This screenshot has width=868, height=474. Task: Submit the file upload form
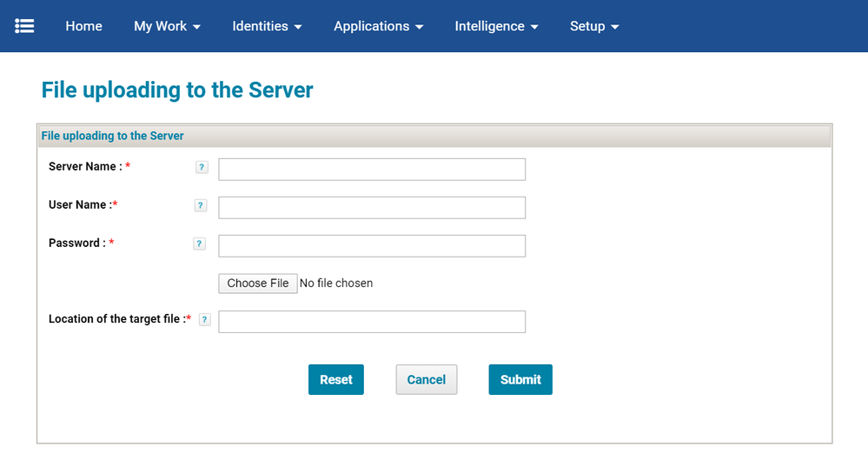tap(520, 380)
